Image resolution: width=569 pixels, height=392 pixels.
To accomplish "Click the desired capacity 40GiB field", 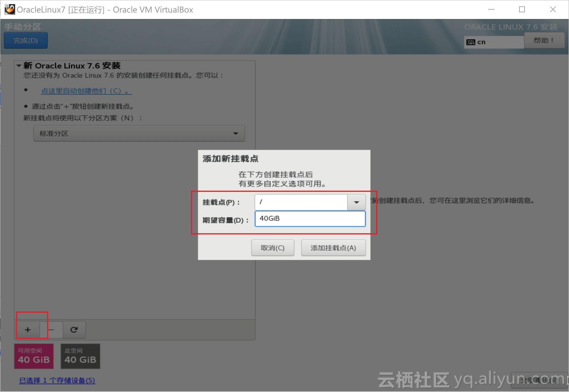I will pos(310,219).
